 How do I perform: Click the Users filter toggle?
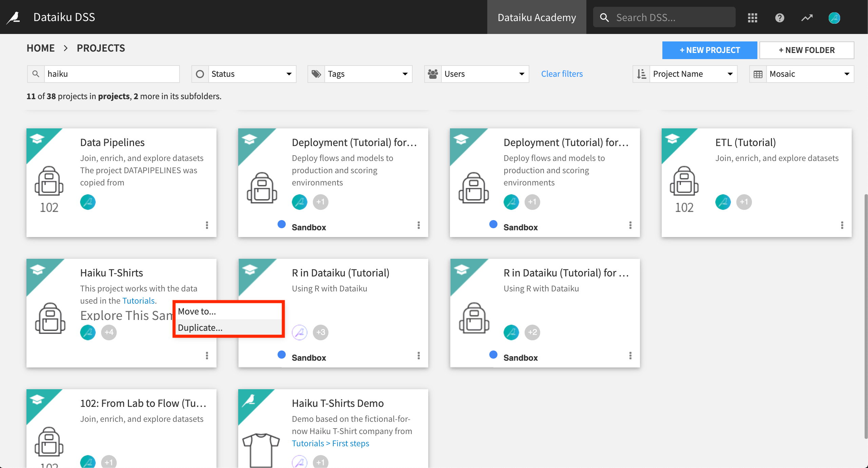point(475,73)
